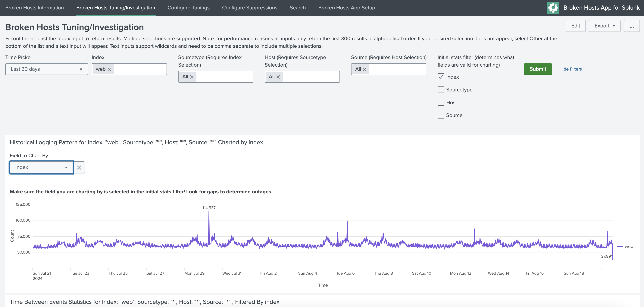Open the Export dropdown menu

click(x=604, y=26)
